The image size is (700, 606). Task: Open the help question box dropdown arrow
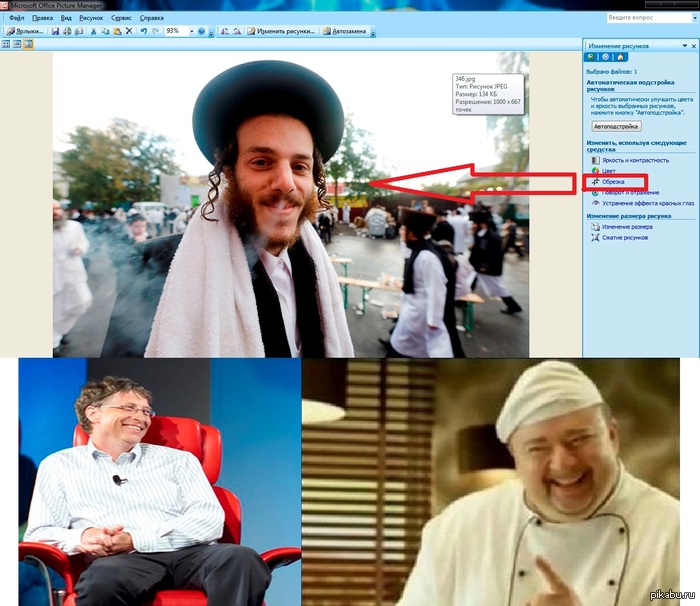695,18
